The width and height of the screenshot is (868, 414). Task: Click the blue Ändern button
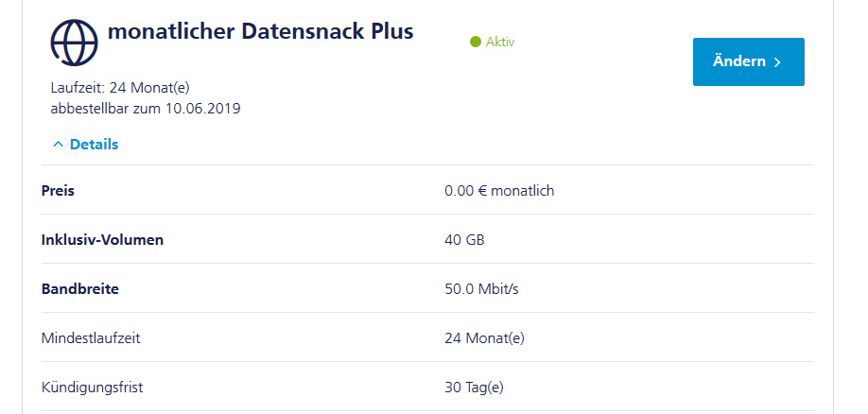point(749,61)
